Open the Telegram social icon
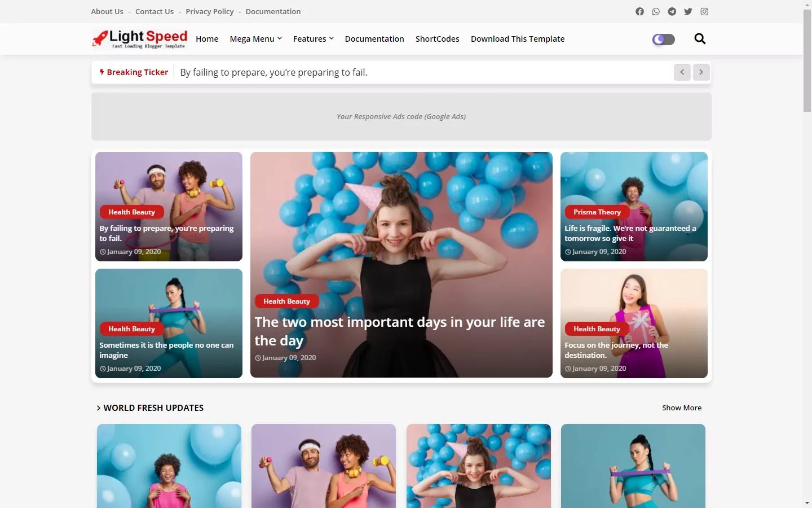The height and width of the screenshot is (508, 812). pyautogui.click(x=672, y=11)
